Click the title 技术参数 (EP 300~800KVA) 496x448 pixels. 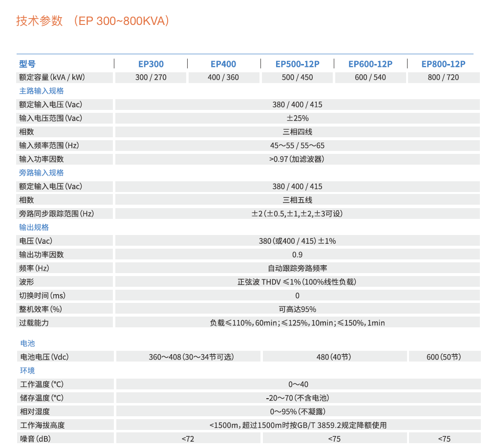tap(92, 21)
